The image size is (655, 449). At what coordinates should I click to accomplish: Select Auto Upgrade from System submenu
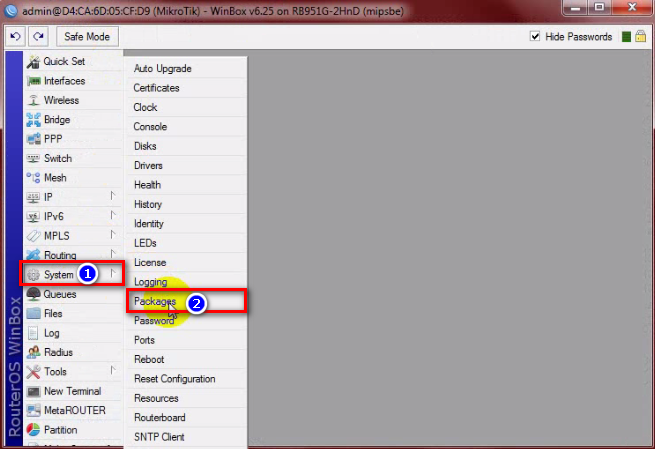(x=187, y=68)
